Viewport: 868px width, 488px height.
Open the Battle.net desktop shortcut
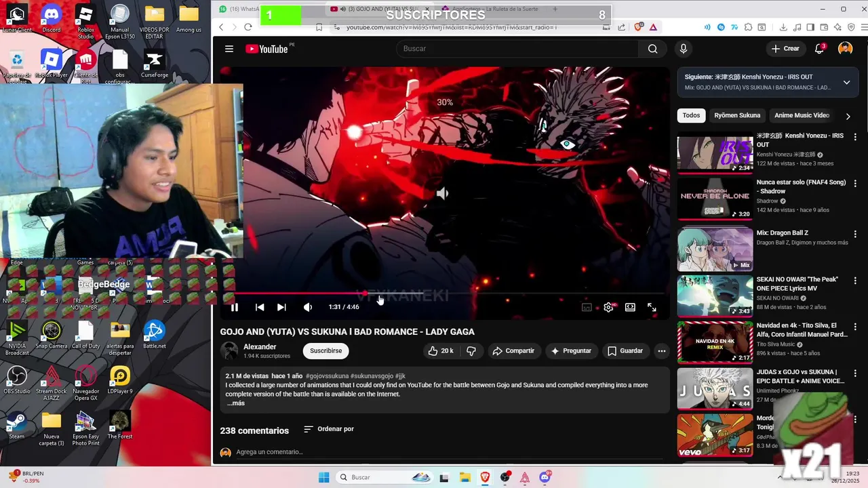(x=154, y=335)
